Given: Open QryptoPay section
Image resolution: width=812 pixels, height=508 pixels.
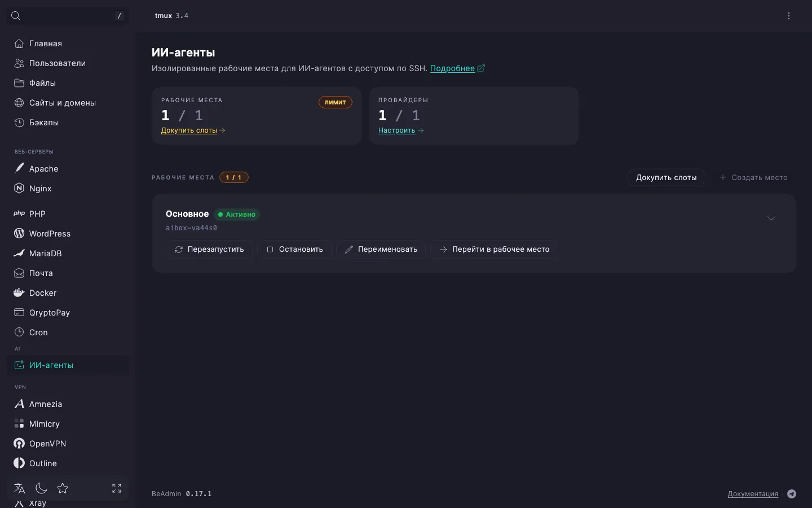Looking at the screenshot, I should (x=68, y=313).
